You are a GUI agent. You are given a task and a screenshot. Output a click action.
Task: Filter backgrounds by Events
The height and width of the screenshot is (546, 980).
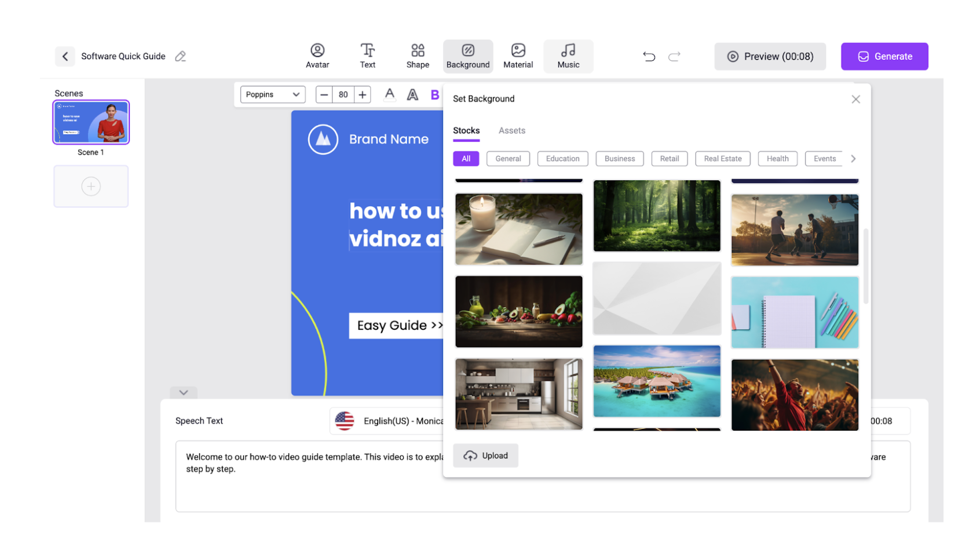coord(824,159)
